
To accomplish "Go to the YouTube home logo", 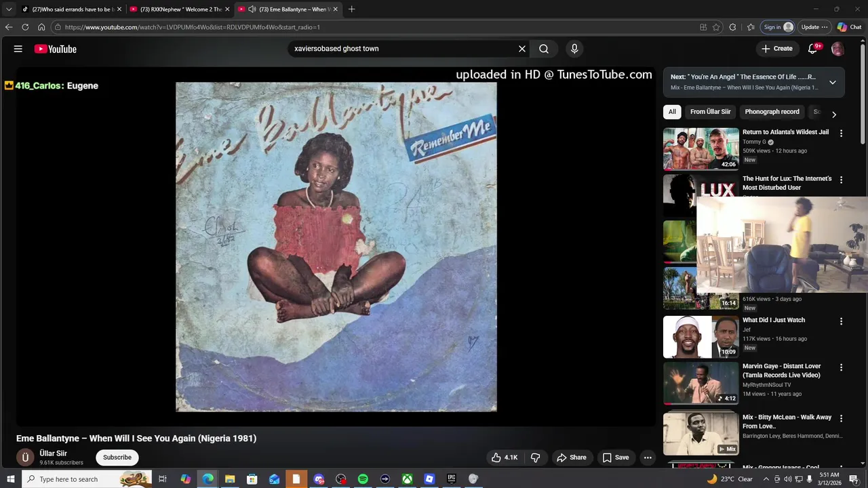I will coord(56,49).
